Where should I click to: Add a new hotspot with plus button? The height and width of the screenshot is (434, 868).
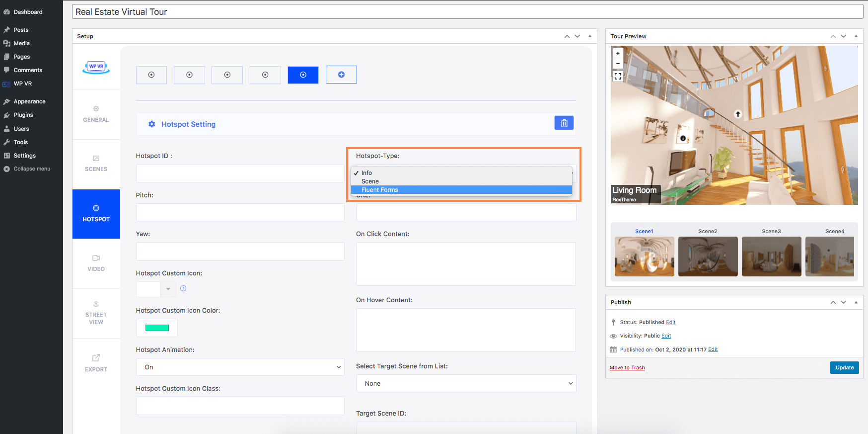click(x=341, y=75)
